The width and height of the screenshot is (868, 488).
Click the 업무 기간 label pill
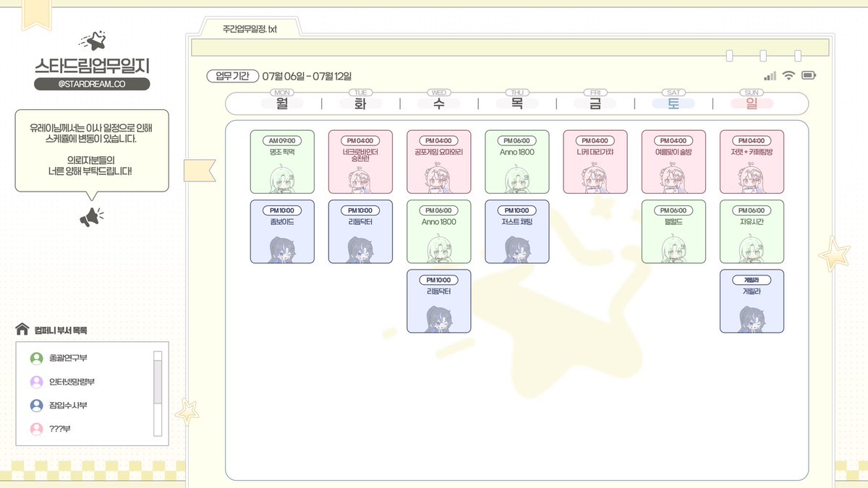[x=232, y=76]
